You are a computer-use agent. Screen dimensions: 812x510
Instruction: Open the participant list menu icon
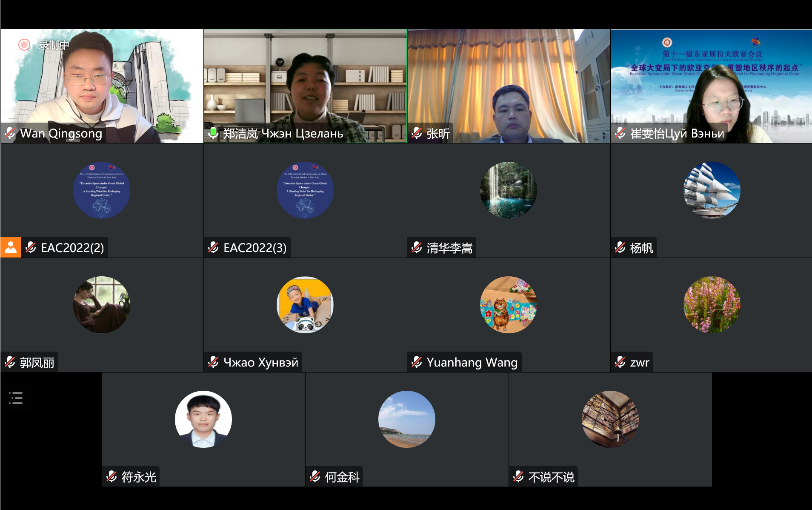click(16, 398)
